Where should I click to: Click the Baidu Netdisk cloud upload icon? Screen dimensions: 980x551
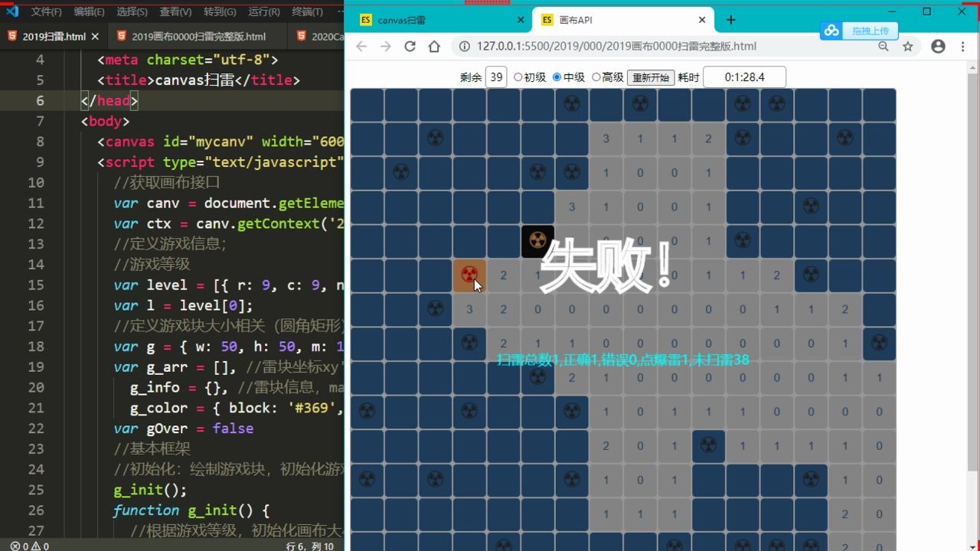coord(831,30)
